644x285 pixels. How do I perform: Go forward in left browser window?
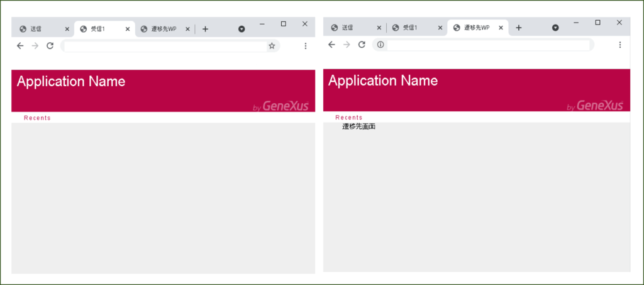[x=35, y=46]
